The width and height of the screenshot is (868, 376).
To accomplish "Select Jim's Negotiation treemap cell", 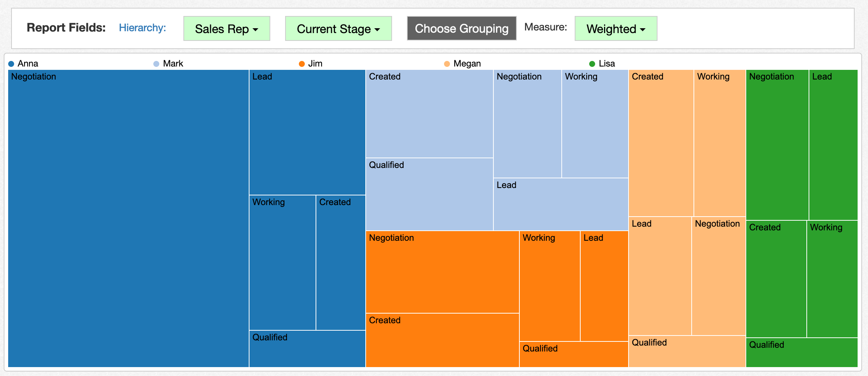I will tap(442, 272).
